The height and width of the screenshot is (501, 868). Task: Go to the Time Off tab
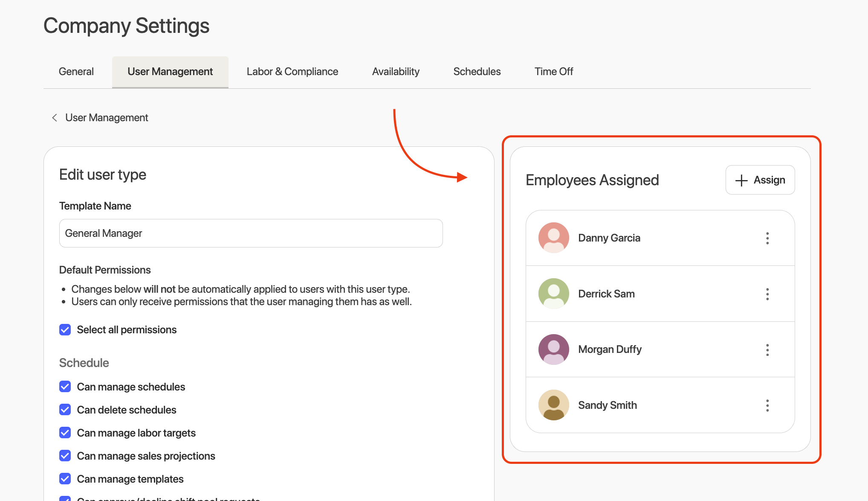[x=553, y=72]
